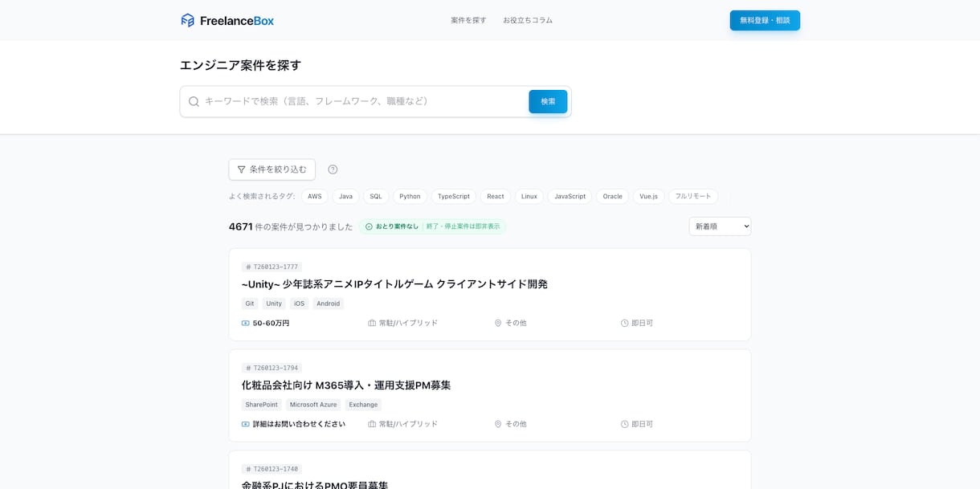This screenshot has width=980, height=489.
Task: Click エンジニア案件を探す heading
Action: (x=240, y=65)
